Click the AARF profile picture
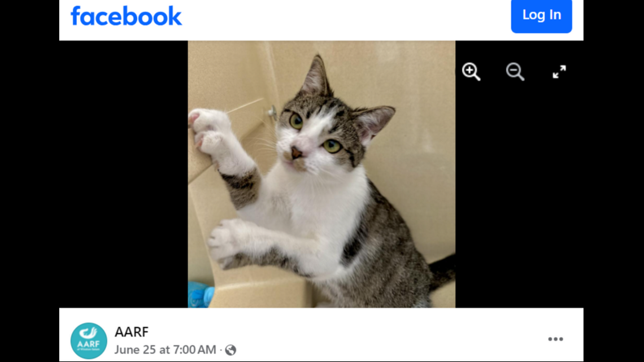644x362 pixels. pos(89,341)
